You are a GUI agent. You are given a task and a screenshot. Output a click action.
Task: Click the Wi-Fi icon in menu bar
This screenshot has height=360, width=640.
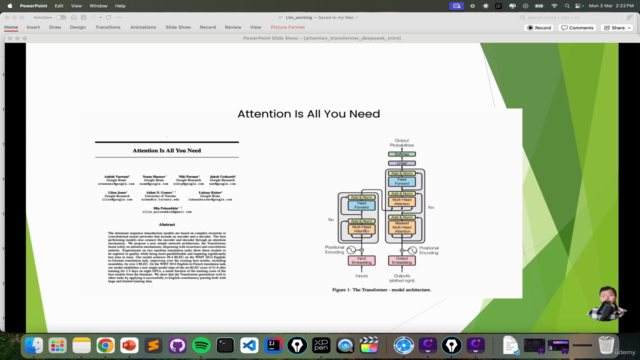coord(554,6)
